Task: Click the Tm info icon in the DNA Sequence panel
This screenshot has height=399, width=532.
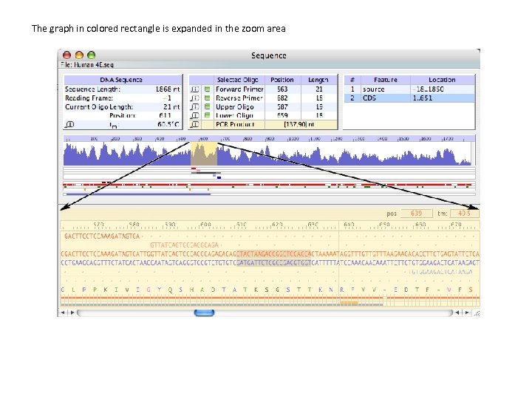Action: pos(69,125)
